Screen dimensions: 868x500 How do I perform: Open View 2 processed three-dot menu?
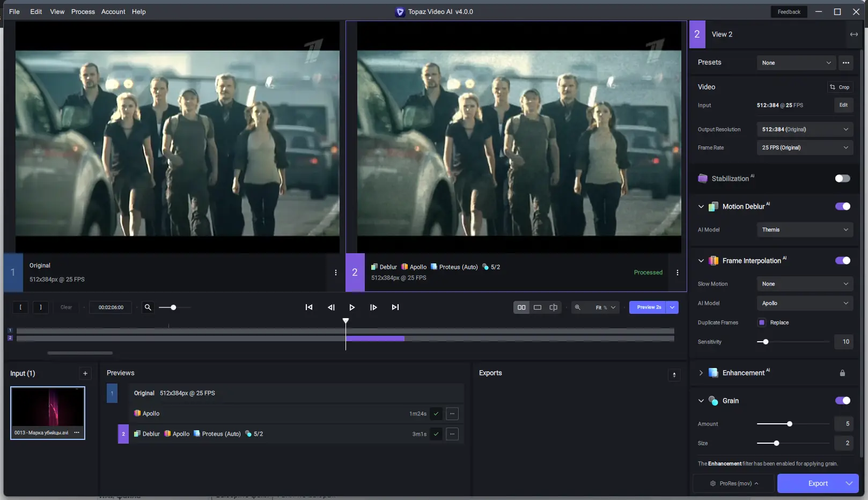coord(678,273)
